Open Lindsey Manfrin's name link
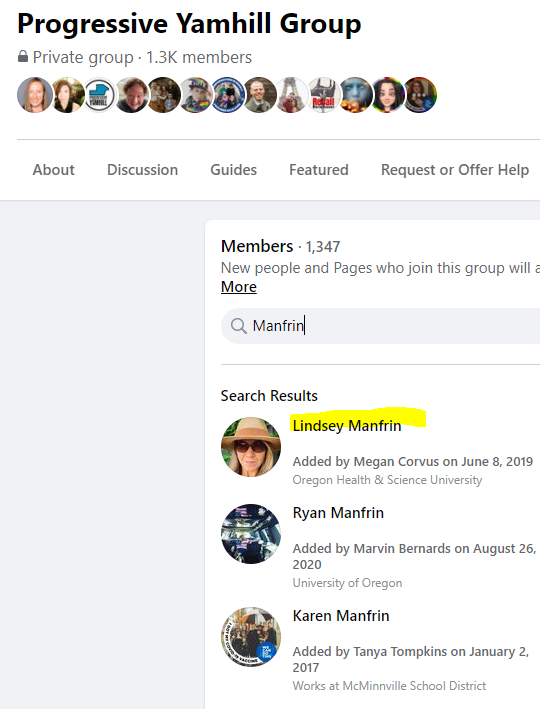 pos(347,426)
